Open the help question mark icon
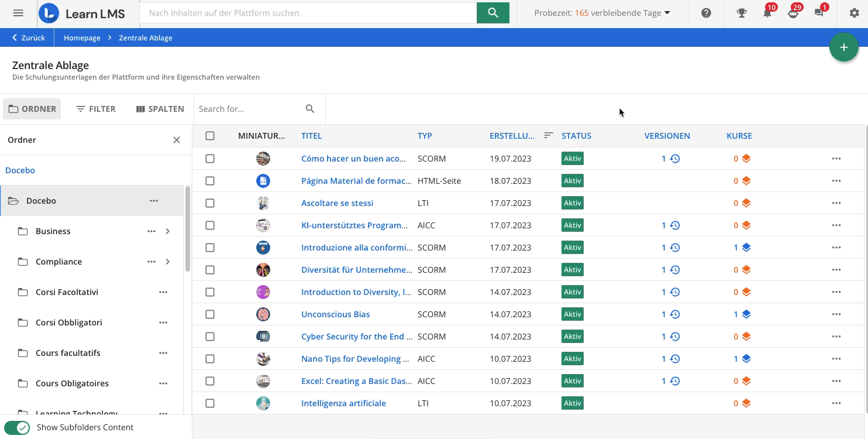 [706, 13]
